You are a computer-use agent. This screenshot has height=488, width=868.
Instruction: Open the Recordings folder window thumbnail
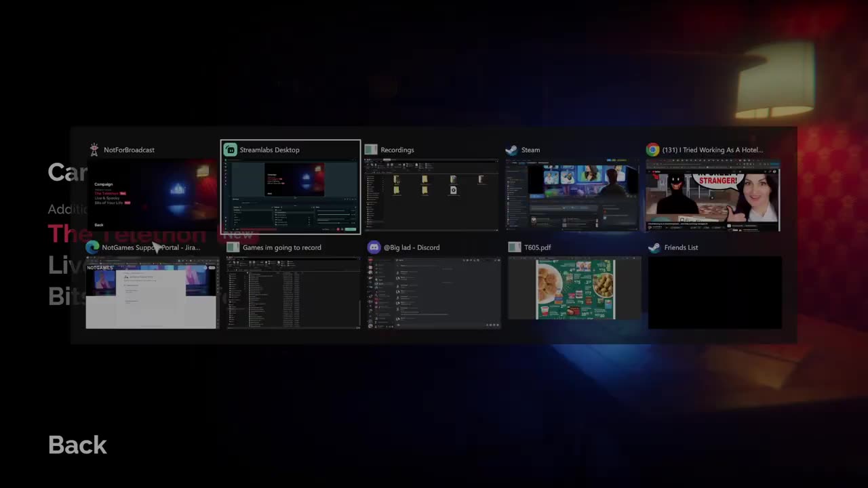(x=431, y=195)
